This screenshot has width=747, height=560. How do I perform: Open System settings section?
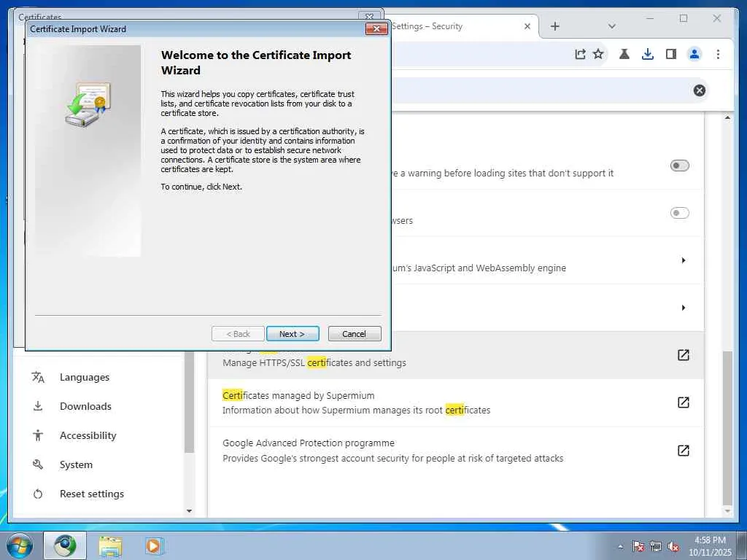pyautogui.click(x=76, y=464)
